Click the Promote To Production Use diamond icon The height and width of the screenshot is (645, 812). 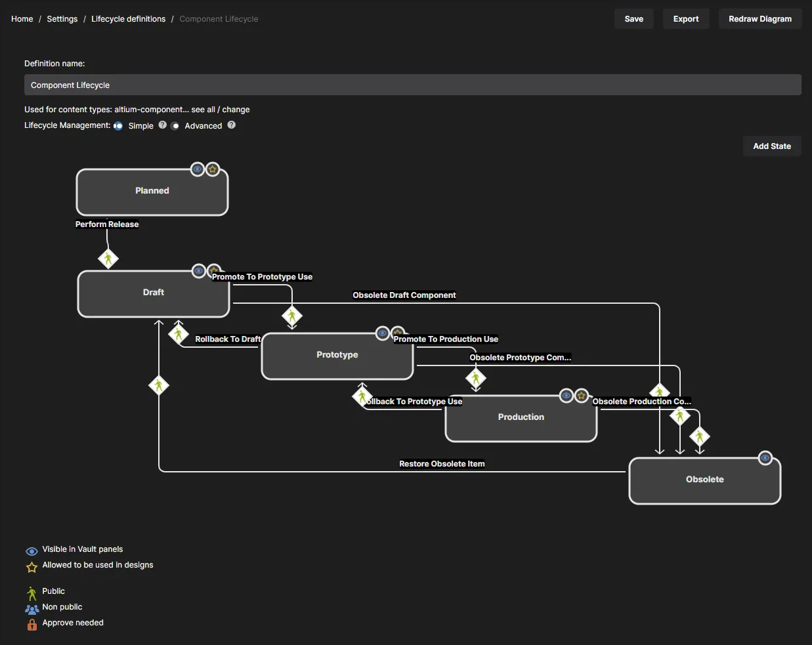(476, 378)
